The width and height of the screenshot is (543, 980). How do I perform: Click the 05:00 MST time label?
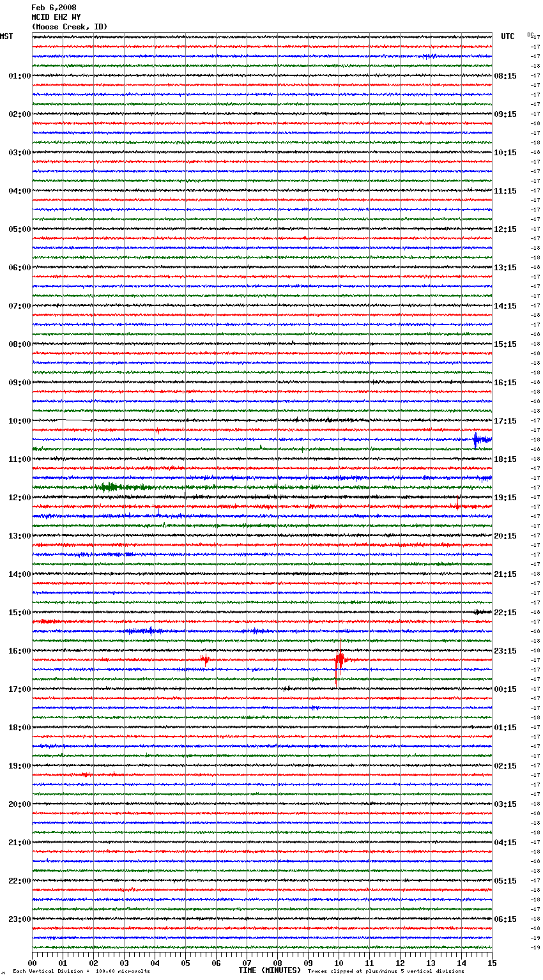click(20, 229)
